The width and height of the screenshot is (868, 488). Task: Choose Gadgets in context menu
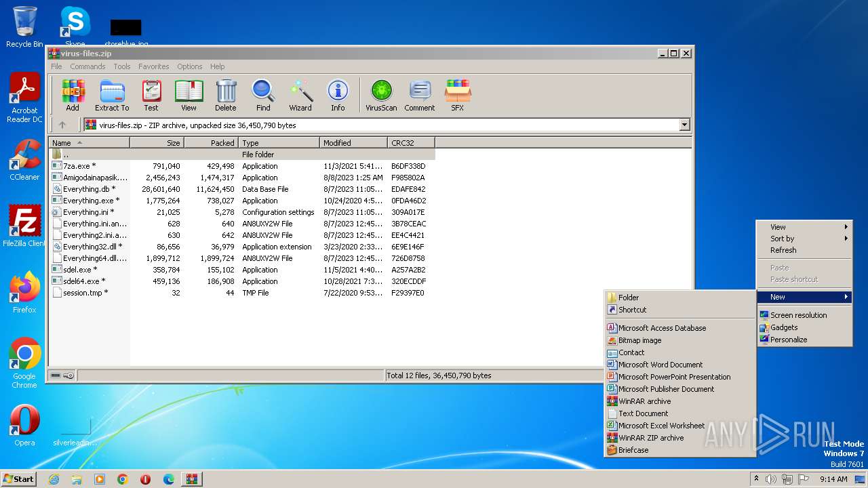pyautogui.click(x=804, y=327)
